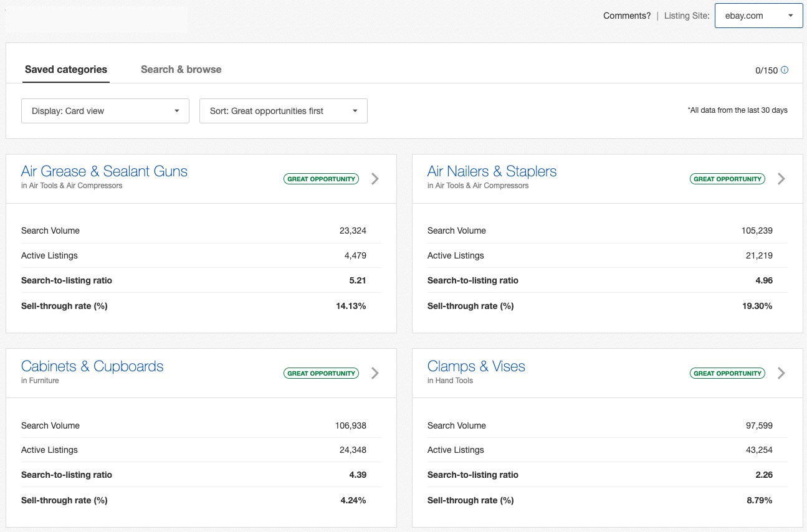Click the active listings value 21,219
The width and height of the screenshot is (807, 532).
759,255
